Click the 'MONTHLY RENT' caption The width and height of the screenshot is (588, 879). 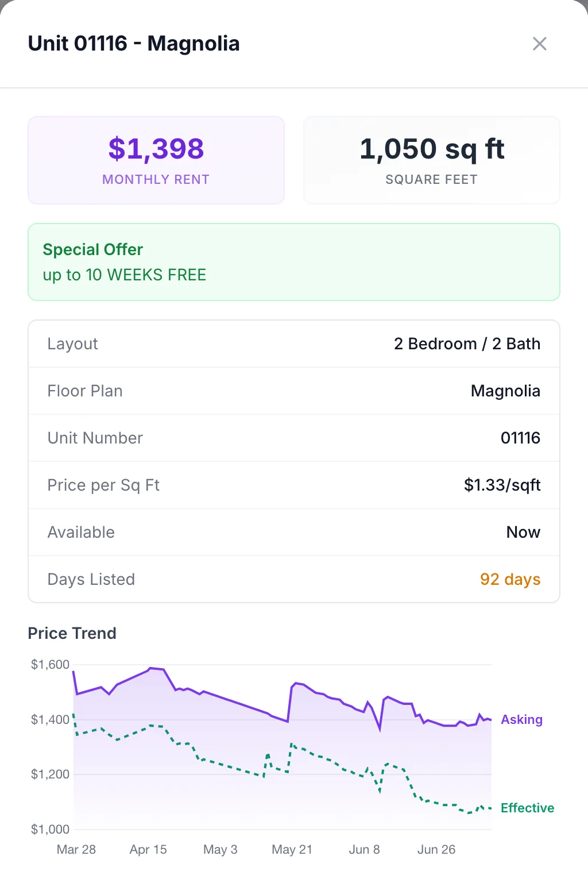pos(156,179)
